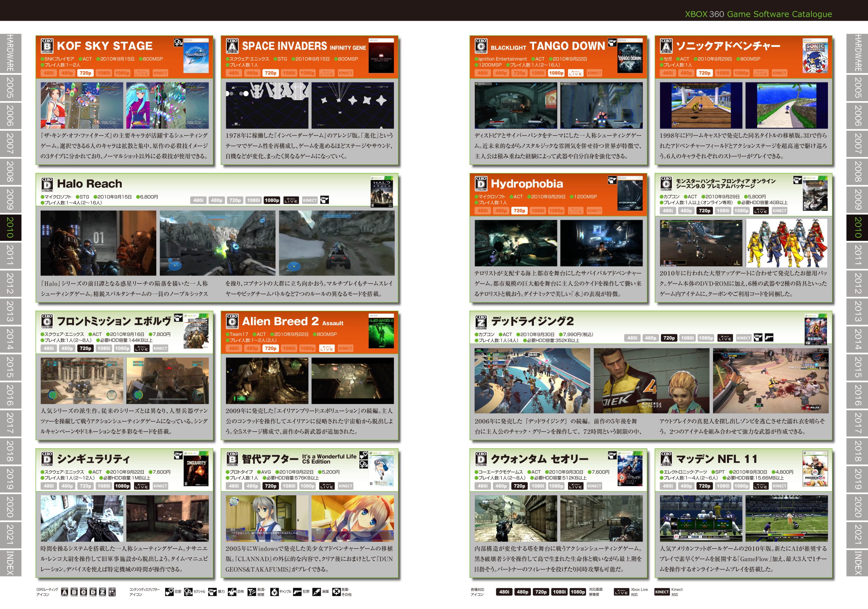The width and height of the screenshot is (868, 609).
Task: Click KINECT badge on Hydrophobia card
Action: tap(594, 211)
